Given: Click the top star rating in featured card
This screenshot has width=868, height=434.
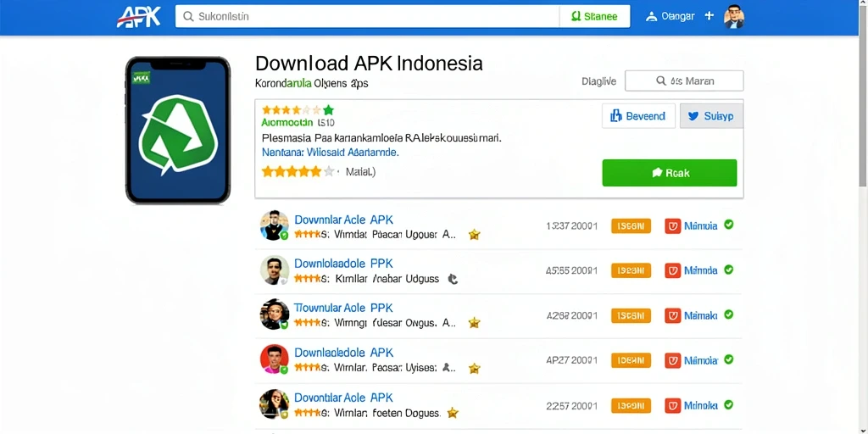Looking at the screenshot, I should (298, 109).
